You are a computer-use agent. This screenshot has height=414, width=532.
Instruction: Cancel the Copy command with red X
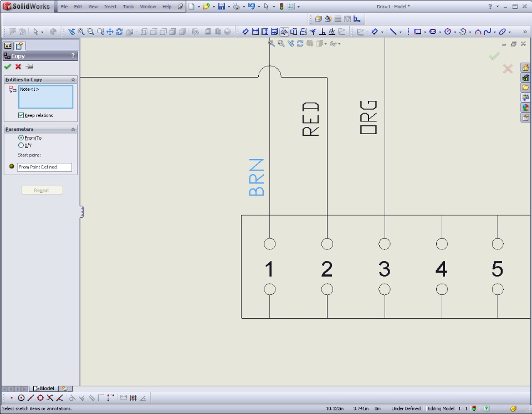pyautogui.click(x=18, y=67)
